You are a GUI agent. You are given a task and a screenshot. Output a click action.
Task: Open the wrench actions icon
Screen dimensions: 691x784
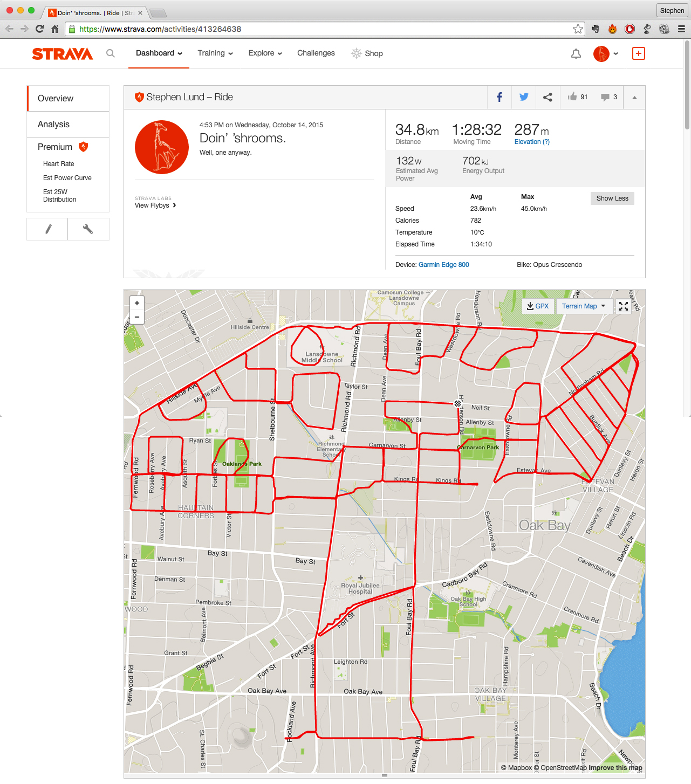(x=88, y=229)
